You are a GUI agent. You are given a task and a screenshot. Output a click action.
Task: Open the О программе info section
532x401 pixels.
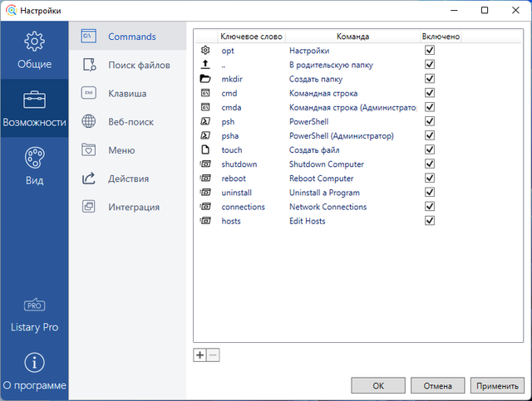(34, 373)
